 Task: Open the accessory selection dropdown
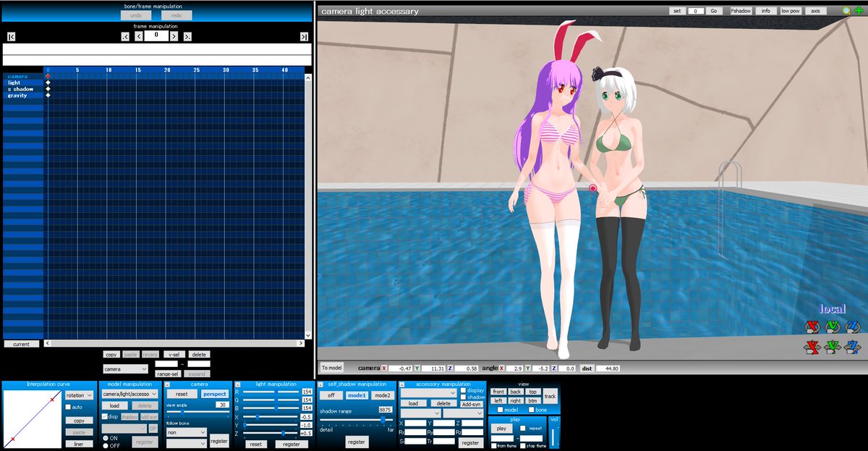428,392
